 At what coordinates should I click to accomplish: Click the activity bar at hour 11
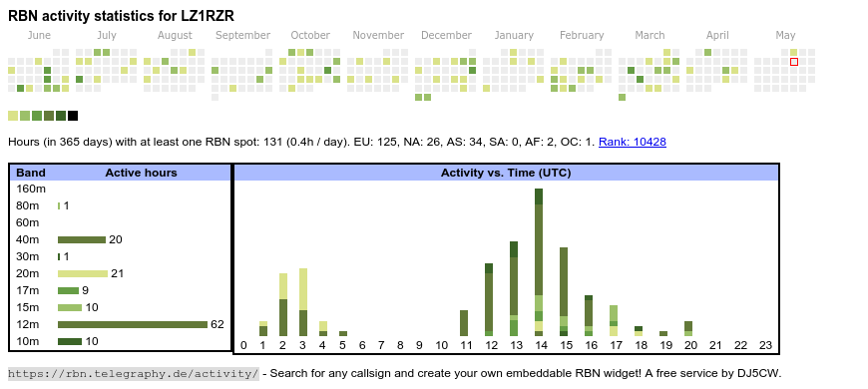[x=464, y=323]
